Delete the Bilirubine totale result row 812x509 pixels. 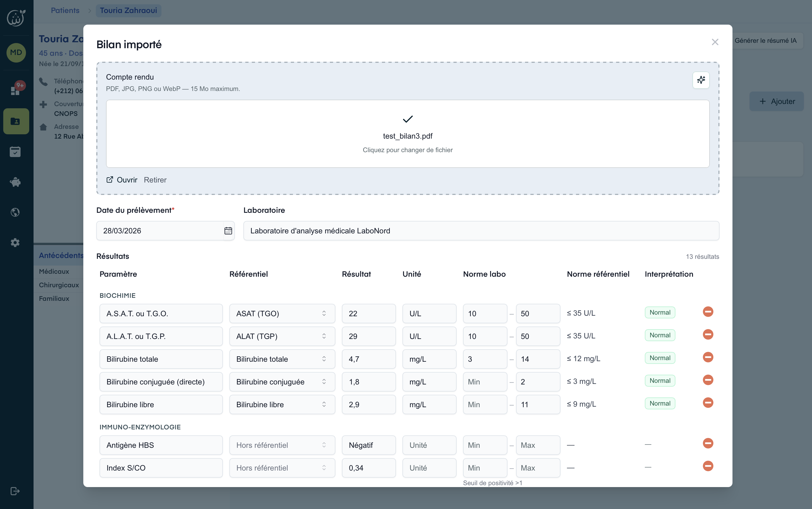click(708, 357)
